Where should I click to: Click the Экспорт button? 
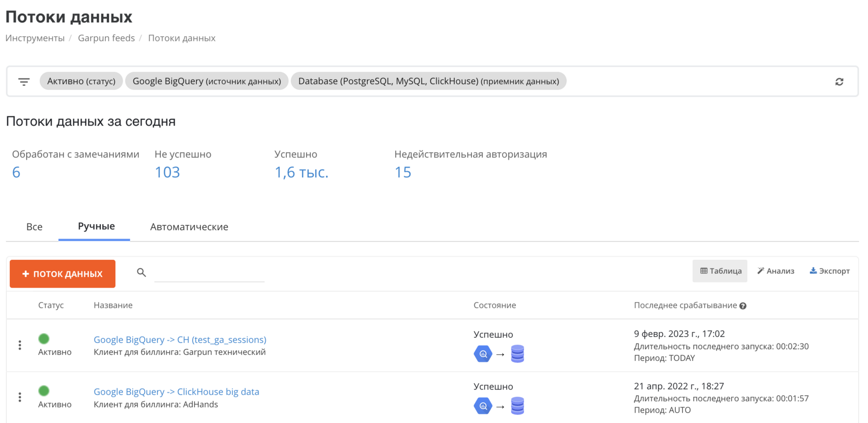pos(829,271)
